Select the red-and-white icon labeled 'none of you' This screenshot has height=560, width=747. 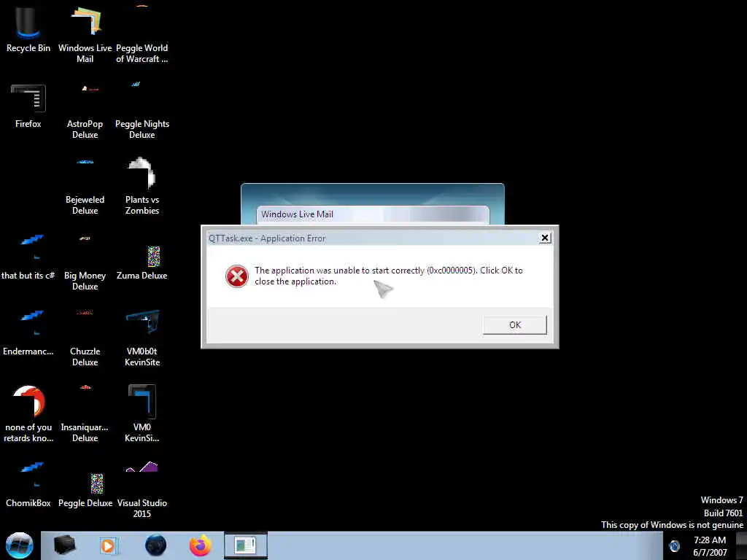pyautogui.click(x=28, y=414)
